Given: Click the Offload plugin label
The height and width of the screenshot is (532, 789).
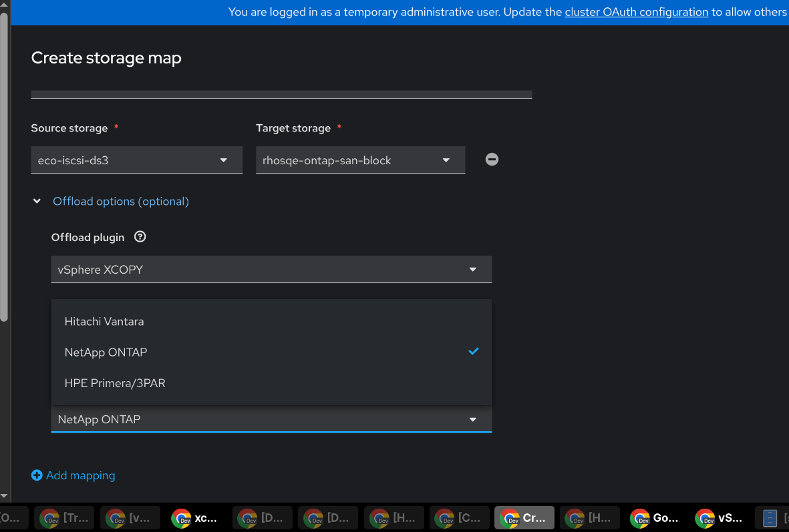Looking at the screenshot, I should pos(88,238).
